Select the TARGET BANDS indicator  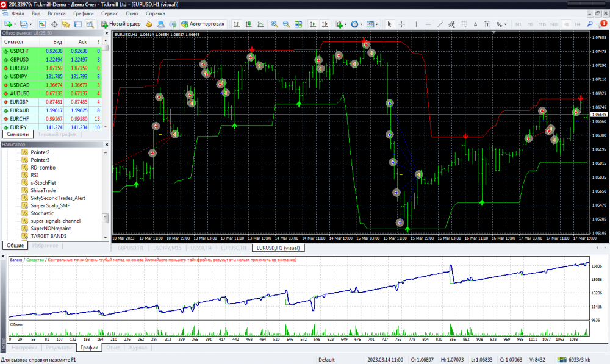49,236
